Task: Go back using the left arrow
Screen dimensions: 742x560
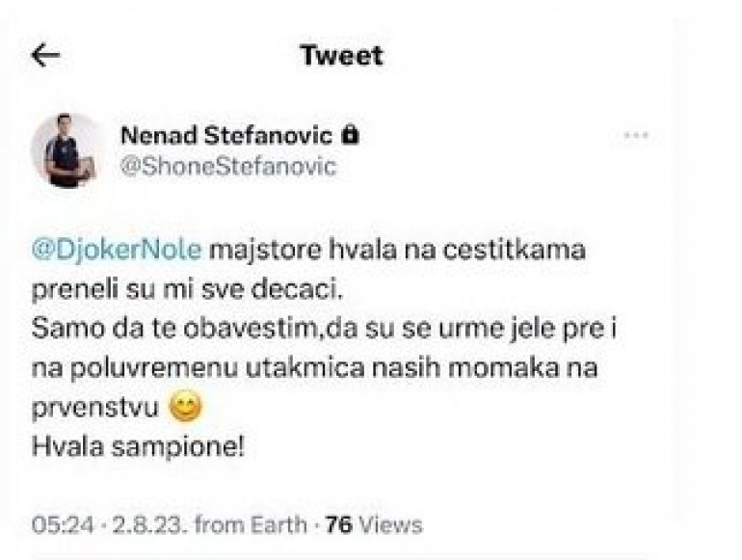Action: point(45,56)
